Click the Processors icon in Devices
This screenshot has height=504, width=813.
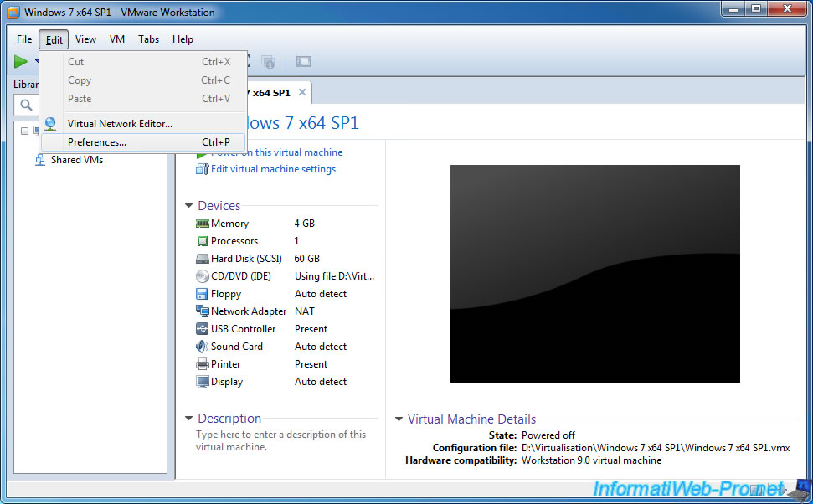[x=203, y=241]
